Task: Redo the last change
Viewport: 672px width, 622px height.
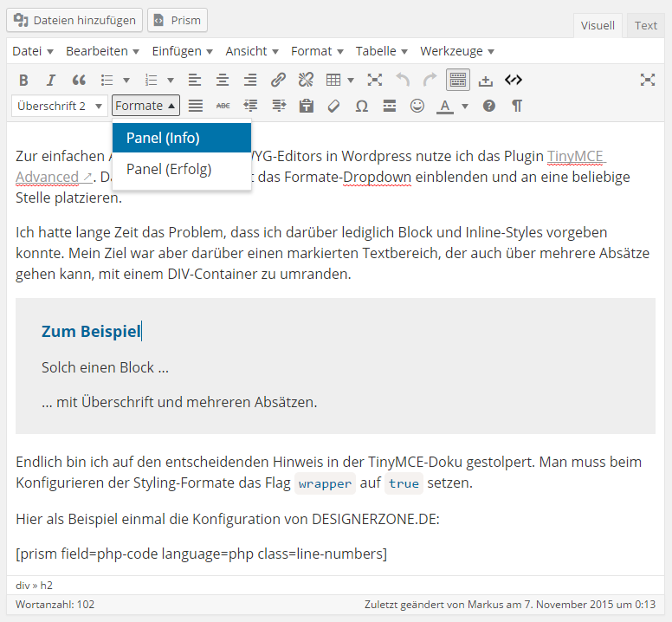Action: (x=430, y=81)
